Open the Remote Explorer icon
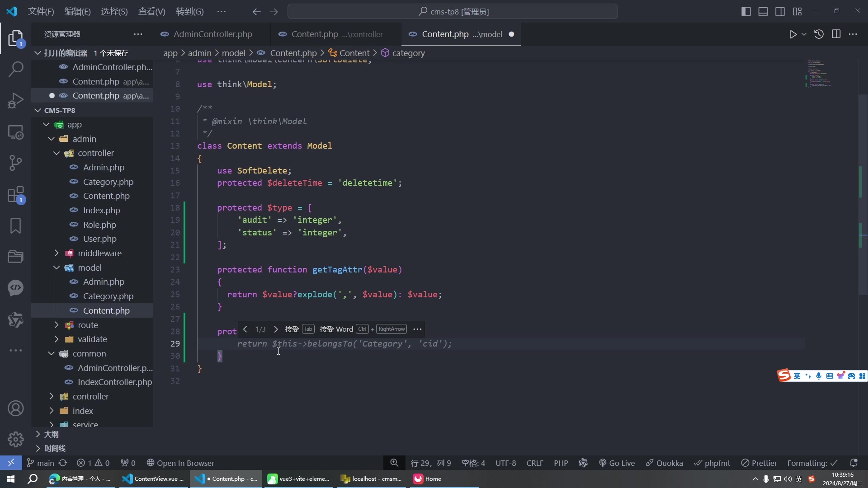Screen dimensions: 868x488 point(16,132)
